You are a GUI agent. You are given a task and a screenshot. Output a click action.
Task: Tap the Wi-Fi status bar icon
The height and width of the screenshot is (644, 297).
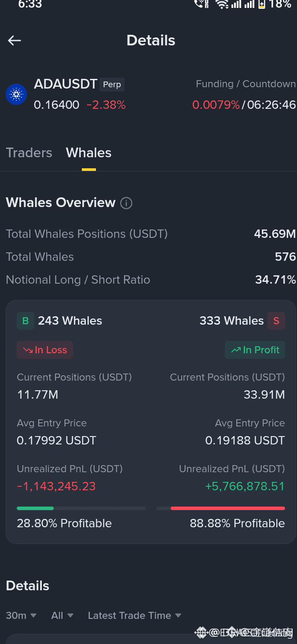click(x=221, y=4)
